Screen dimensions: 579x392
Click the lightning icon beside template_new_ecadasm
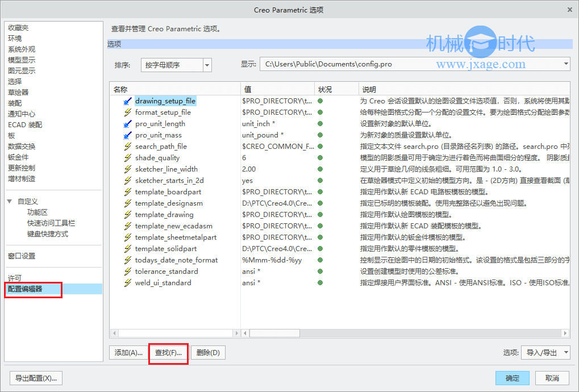click(x=127, y=226)
